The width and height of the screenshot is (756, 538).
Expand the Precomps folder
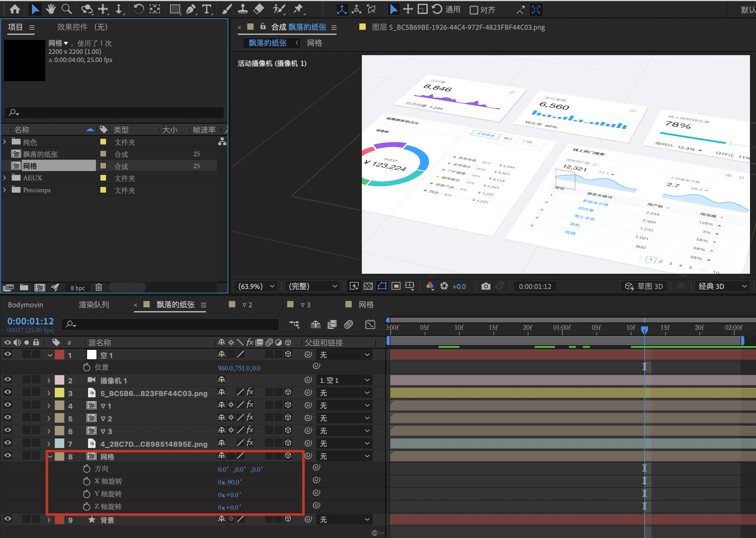5,190
